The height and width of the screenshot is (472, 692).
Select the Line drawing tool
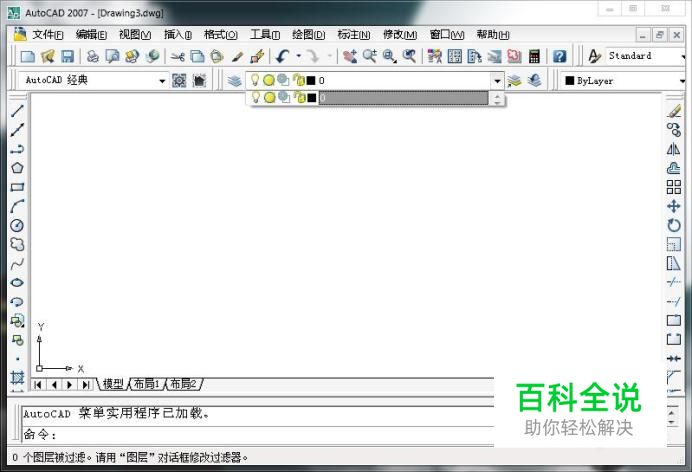point(17,111)
